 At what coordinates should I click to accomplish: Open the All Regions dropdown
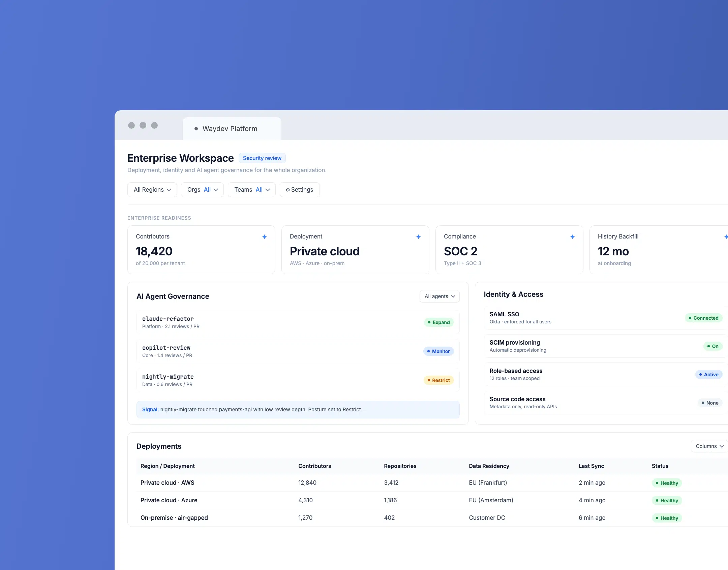pyautogui.click(x=152, y=190)
